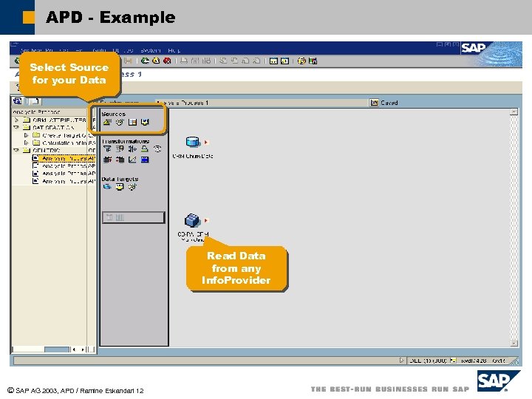Collapse the GENERIC folder in the tree

coord(16,150)
